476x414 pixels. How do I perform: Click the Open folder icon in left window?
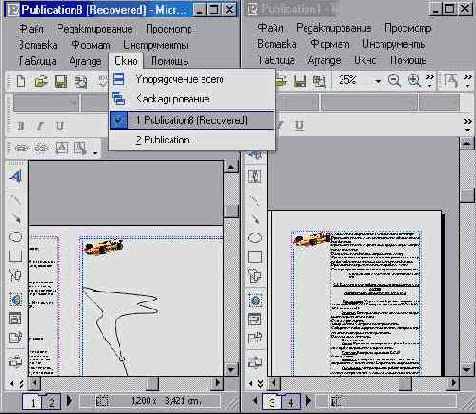41,81
